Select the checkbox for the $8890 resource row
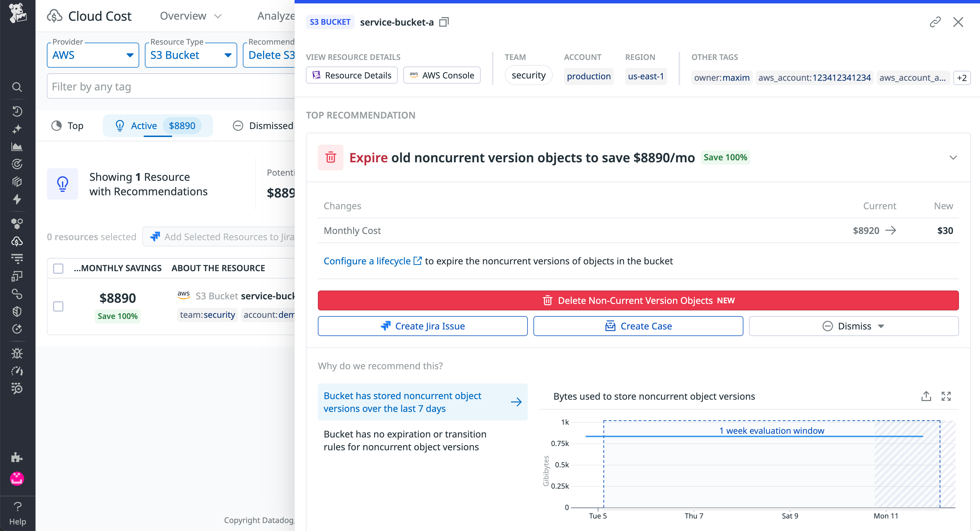Viewport: 980px width, 531px height. click(58, 306)
